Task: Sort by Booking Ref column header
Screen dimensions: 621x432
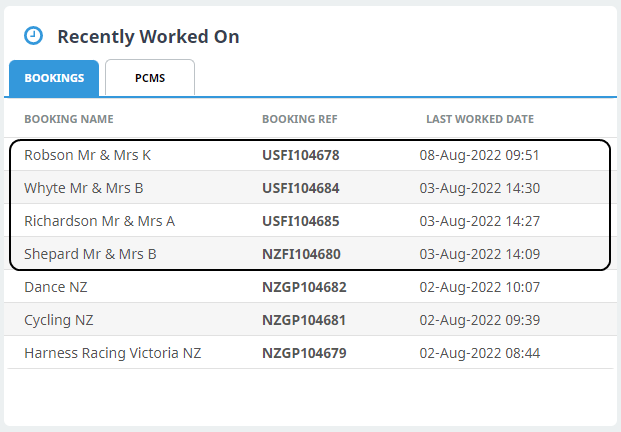Action: [x=299, y=119]
